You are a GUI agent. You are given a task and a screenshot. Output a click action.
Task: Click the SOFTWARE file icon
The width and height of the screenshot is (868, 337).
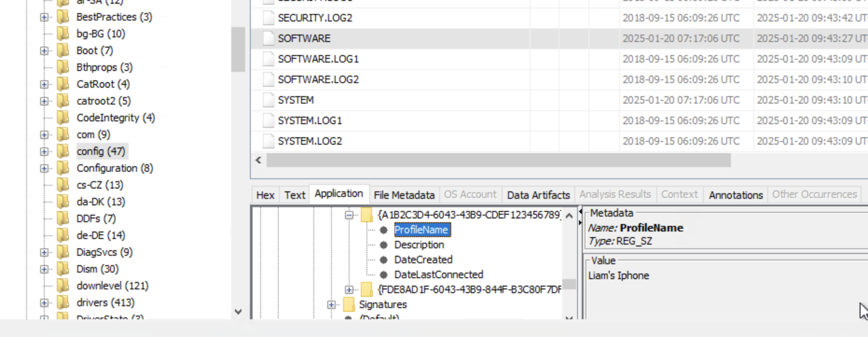(x=268, y=38)
